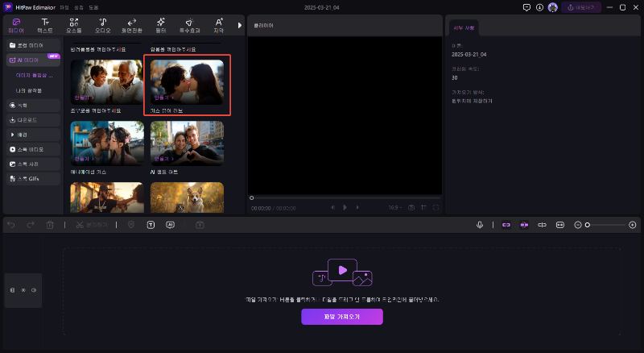Open the user account avatar
Screen dimensions: 644x353
tap(553, 7)
